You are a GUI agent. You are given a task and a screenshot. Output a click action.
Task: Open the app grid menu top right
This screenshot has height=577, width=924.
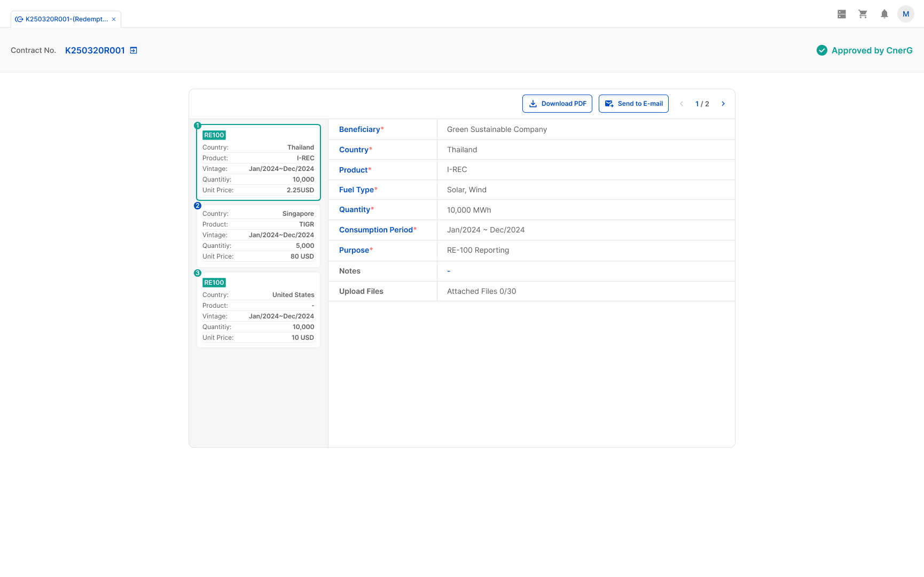[x=841, y=14]
